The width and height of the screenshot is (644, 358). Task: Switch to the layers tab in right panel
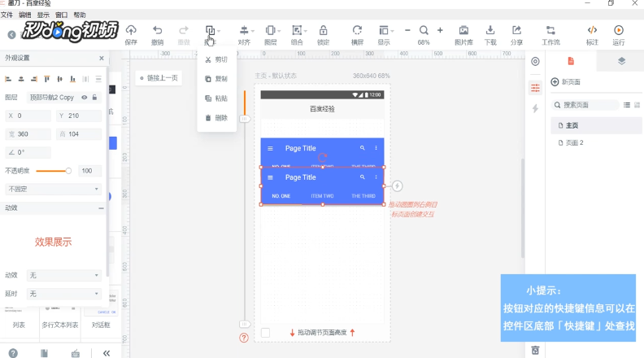pyautogui.click(x=621, y=61)
